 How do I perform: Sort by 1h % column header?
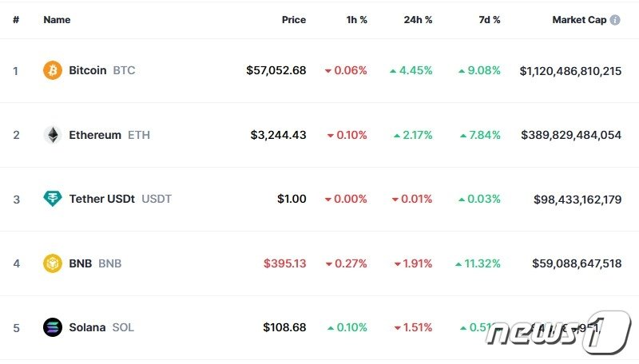[356, 20]
